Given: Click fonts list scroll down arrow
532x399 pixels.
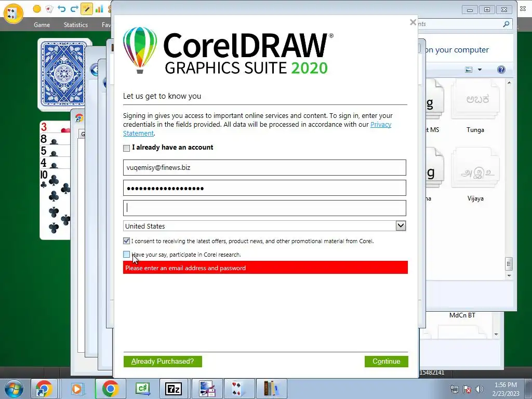Looking at the screenshot, I should [509, 275].
